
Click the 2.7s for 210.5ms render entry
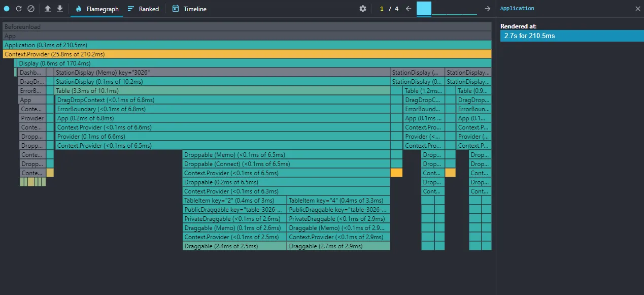pyautogui.click(x=571, y=36)
